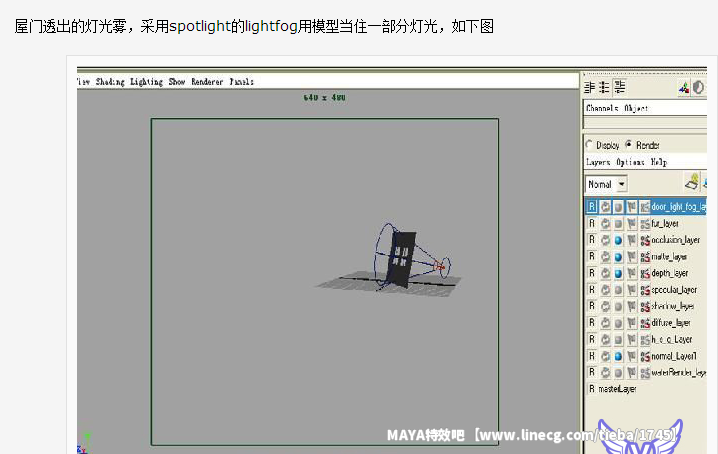Click gray sphere icon on fur_layer
The width and height of the screenshot is (718, 454).
pyautogui.click(x=618, y=224)
